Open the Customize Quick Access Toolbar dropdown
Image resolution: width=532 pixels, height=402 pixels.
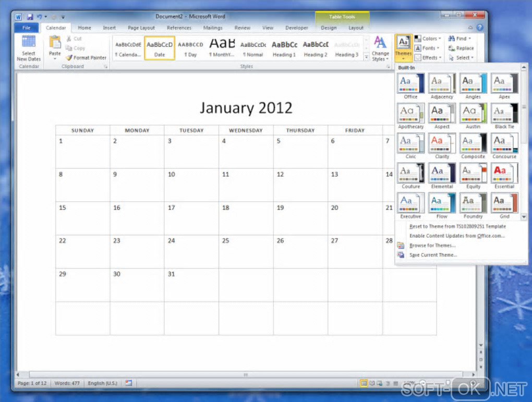[63, 17]
